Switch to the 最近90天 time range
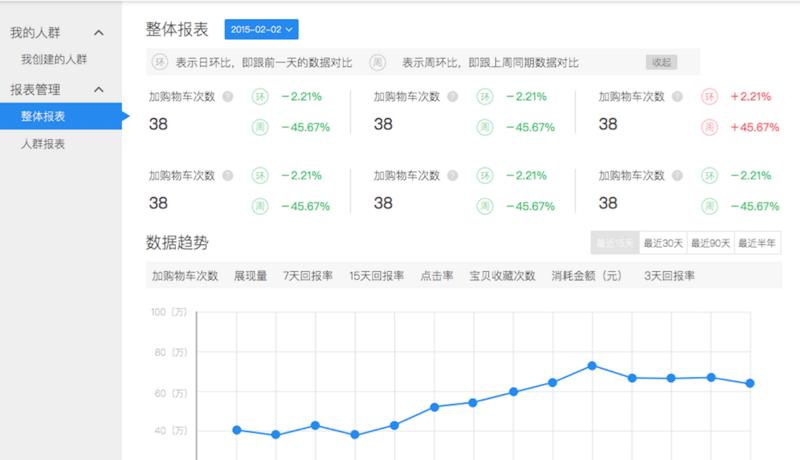800x460 pixels. (710, 243)
